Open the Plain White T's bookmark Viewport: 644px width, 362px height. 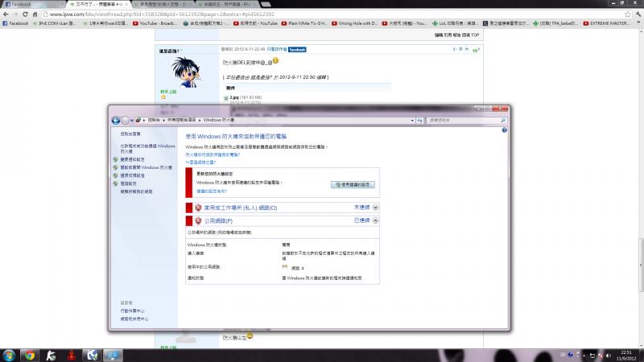click(304, 23)
